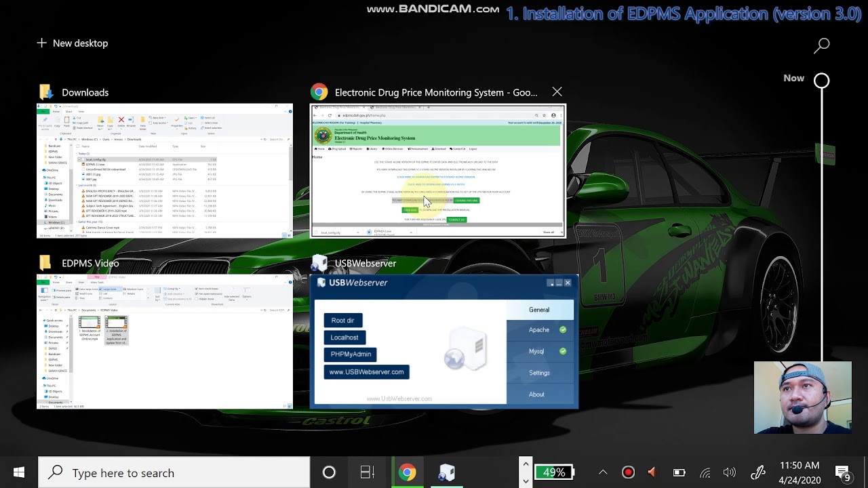Switch to the EDPMS Video folder thumbnail
This screenshot has height=488, width=868.
165,342
